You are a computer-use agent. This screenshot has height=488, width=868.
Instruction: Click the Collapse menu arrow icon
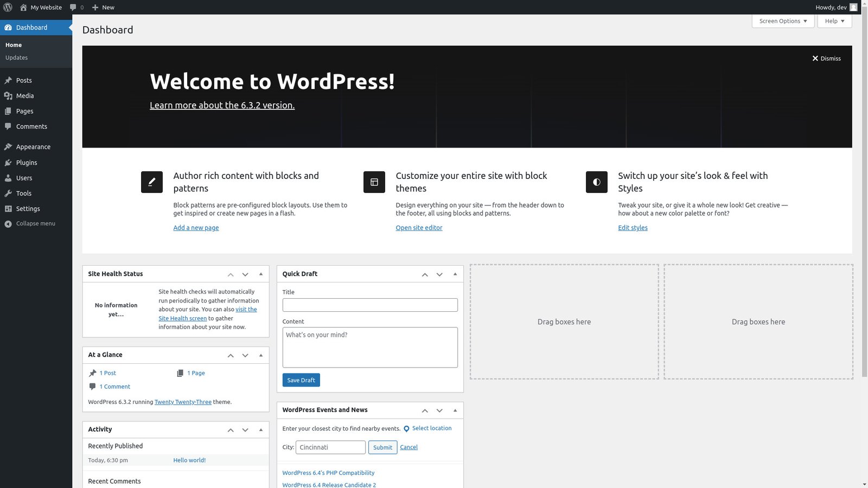click(8, 223)
